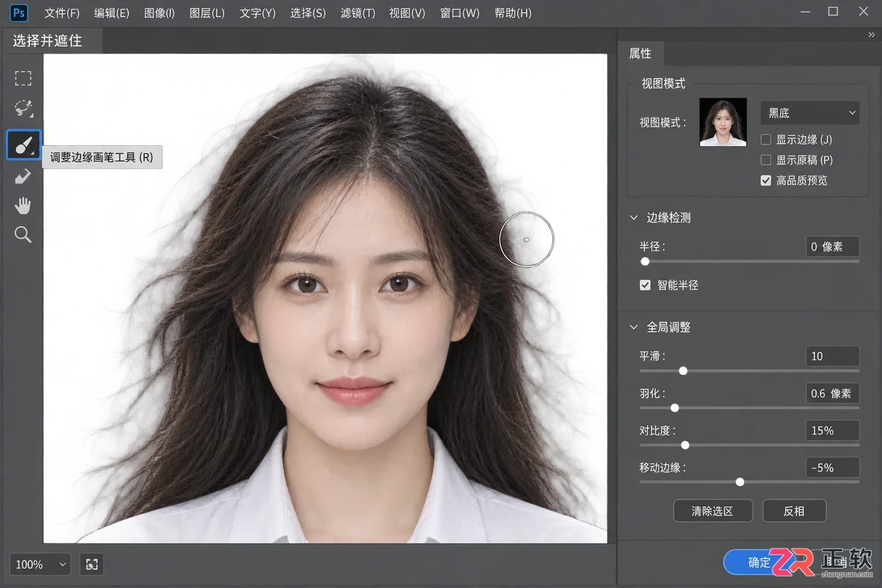Screen dimensions: 882x588
Task: Open the 黑底 view mode dropdown
Action: point(810,113)
